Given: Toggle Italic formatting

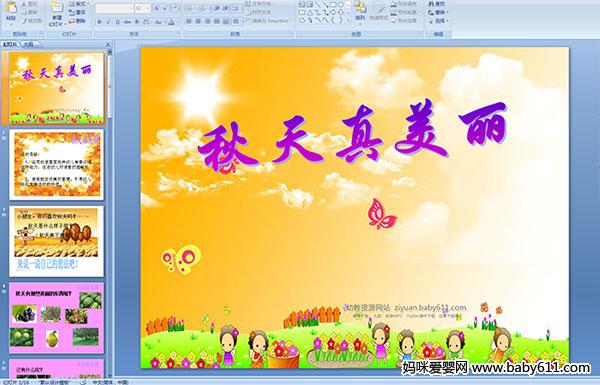Looking at the screenshot, I should 108,22.
